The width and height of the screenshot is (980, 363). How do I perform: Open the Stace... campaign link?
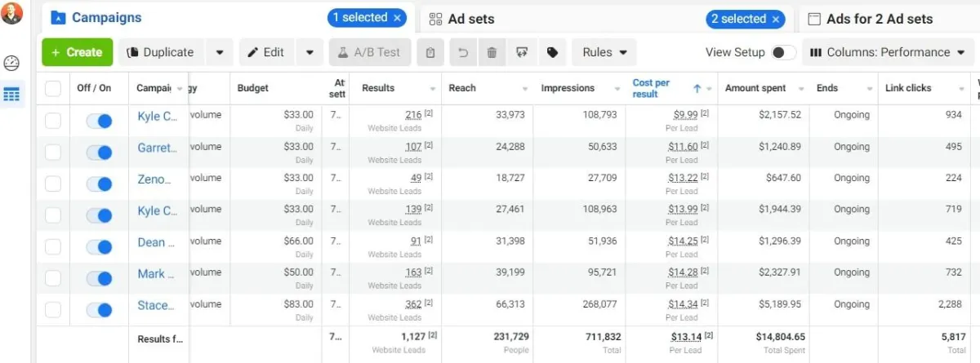[155, 305]
